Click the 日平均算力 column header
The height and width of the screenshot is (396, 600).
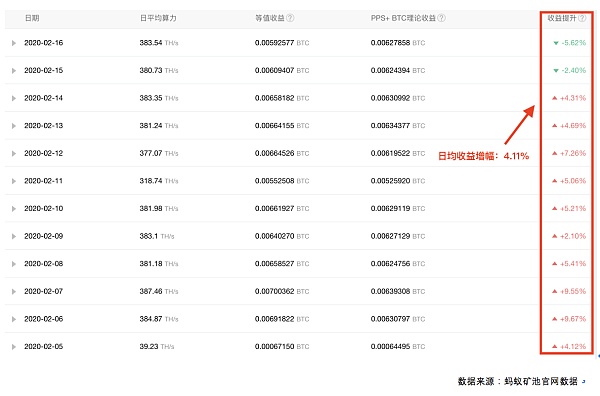pyautogui.click(x=158, y=18)
